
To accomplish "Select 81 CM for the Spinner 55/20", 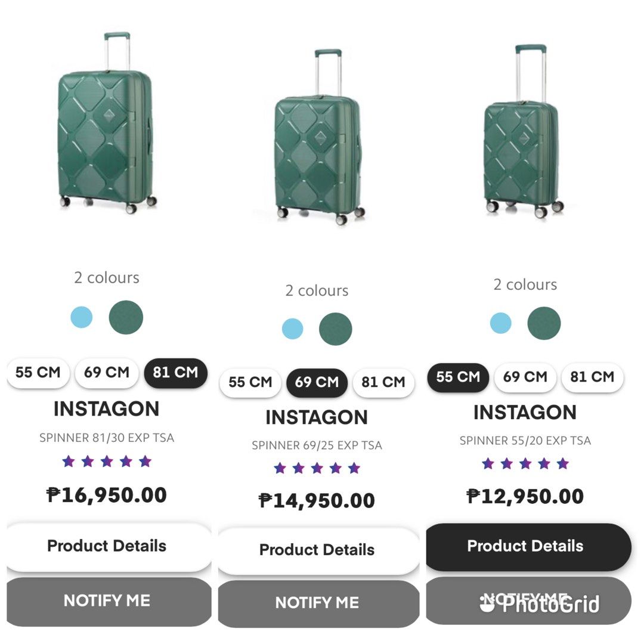I will click(592, 377).
